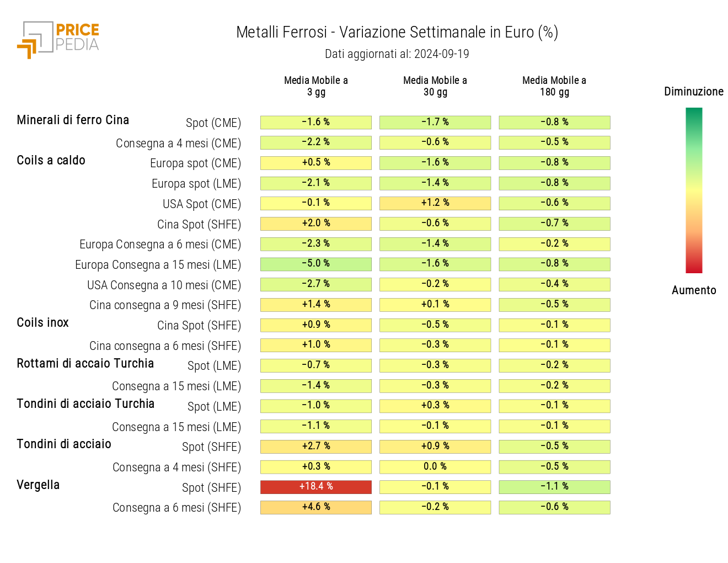Click the Media Mobile a 30 gg header
This screenshot has width=728, height=563.
click(435, 86)
